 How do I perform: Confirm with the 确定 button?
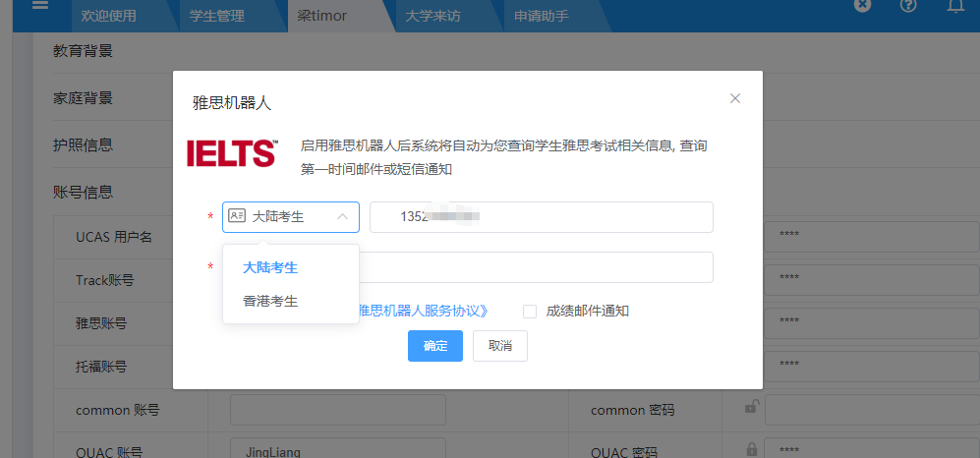coord(435,346)
